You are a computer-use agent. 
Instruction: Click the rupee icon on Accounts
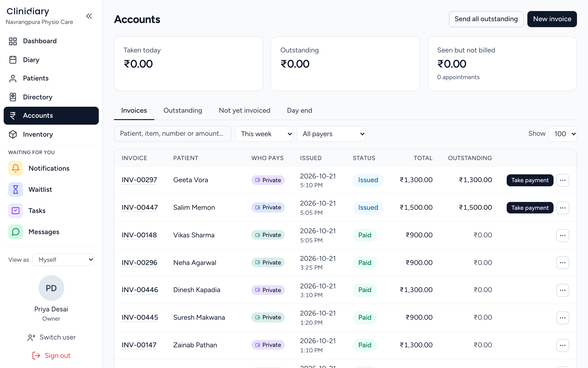point(13,116)
